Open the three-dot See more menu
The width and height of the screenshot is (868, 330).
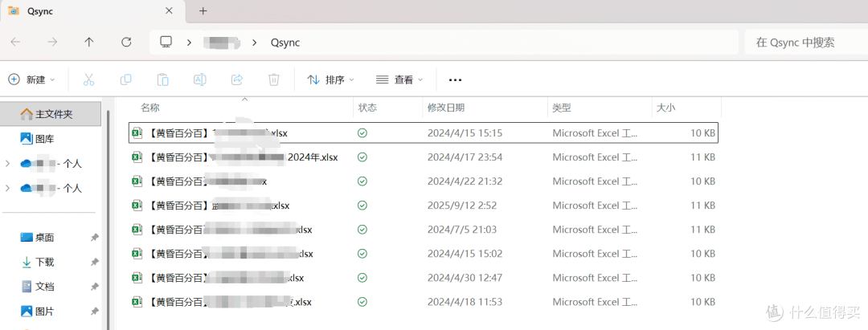click(x=455, y=80)
